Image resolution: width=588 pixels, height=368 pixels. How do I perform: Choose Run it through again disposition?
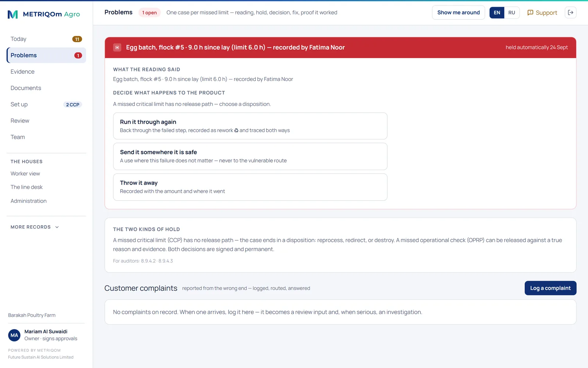[x=250, y=126]
